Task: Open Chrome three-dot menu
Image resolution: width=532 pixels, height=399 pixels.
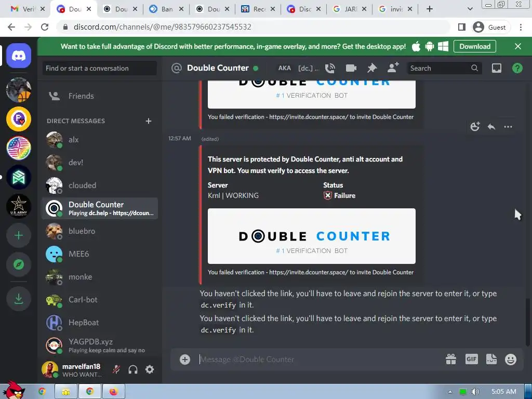Action: click(521, 27)
